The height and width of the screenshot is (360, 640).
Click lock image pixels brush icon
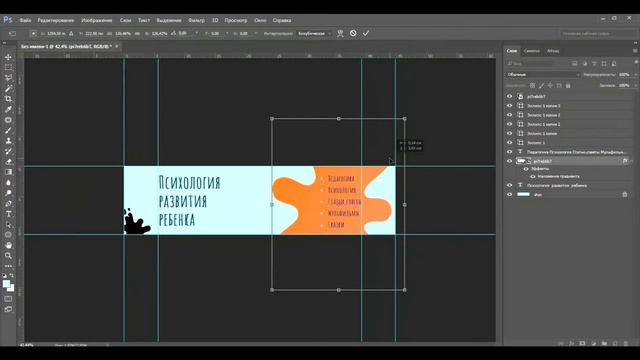541,86
